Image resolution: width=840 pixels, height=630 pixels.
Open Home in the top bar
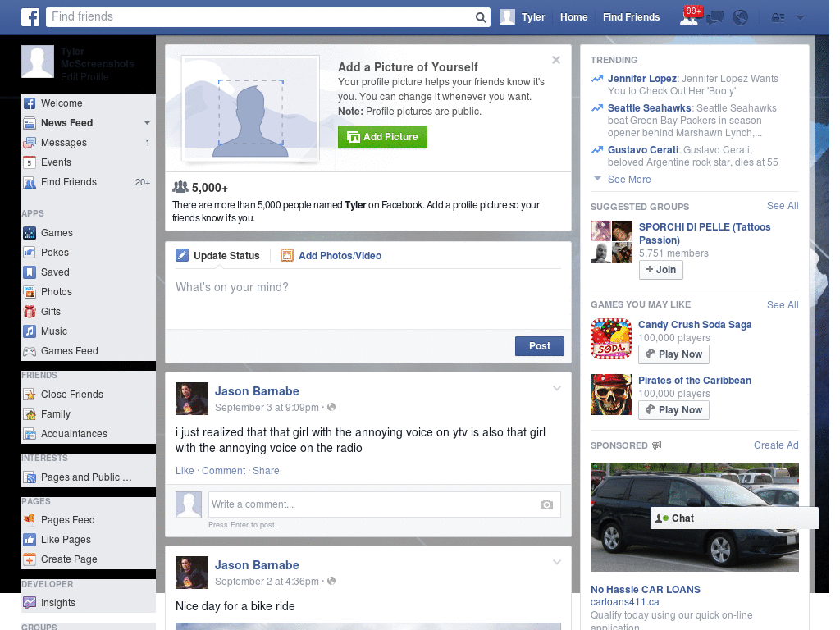coord(573,17)
